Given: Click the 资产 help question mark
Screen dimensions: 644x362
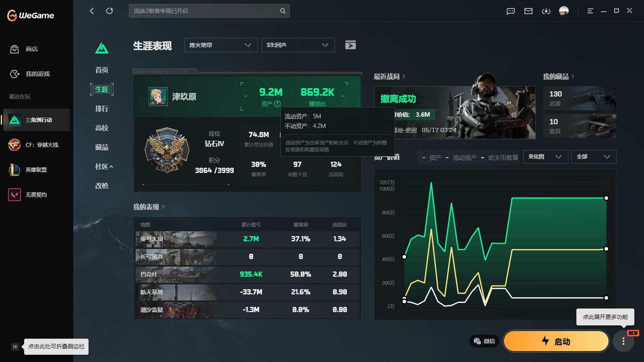Looking at the screenshot, I should point(277,104).
